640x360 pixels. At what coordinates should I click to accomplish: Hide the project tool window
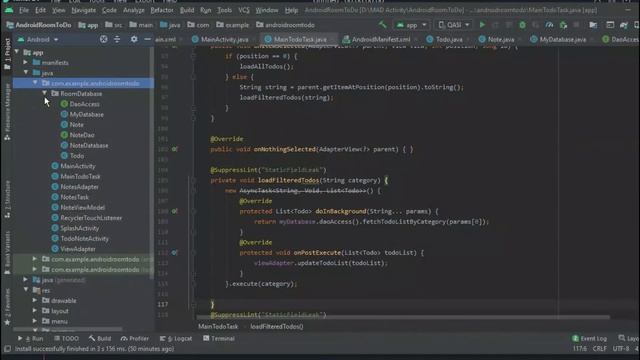147,39
